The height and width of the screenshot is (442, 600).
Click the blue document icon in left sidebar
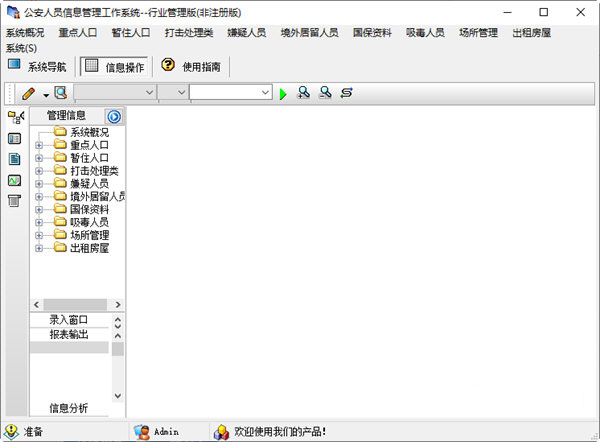coord(15,159)
